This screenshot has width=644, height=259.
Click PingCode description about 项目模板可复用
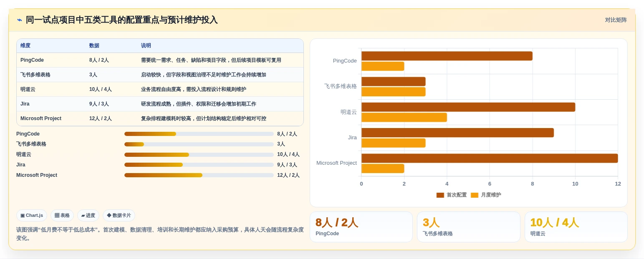tap(211, 60)
